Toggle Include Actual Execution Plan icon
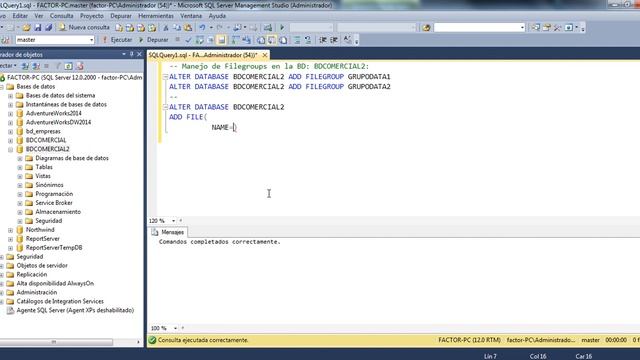Screen dimensions: 640x360 236,40
